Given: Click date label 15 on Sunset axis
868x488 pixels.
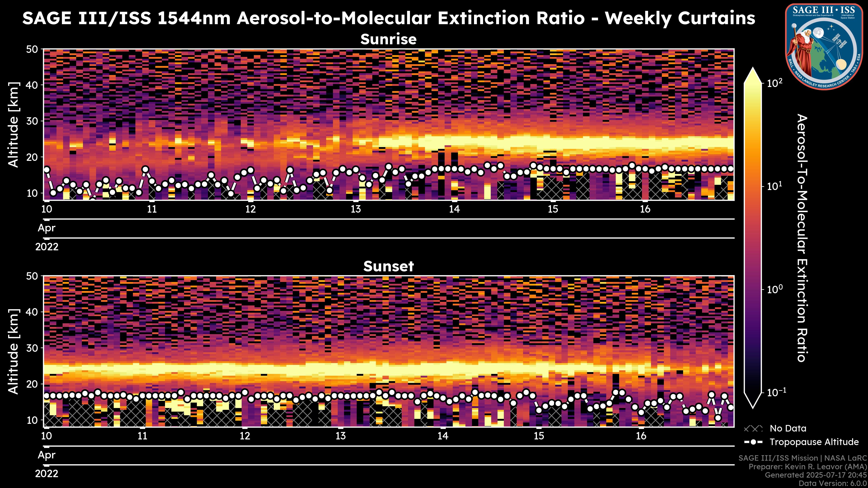Looking at the screenshot, I should pyautogui.click(x=539, y=436).
